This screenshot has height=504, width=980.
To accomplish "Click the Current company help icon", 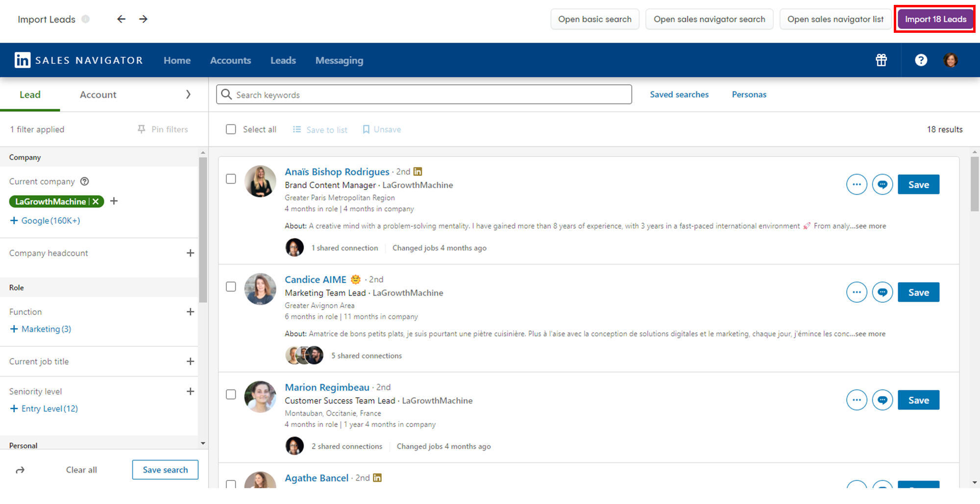I will pyautogui.click(x=84, y=181).
